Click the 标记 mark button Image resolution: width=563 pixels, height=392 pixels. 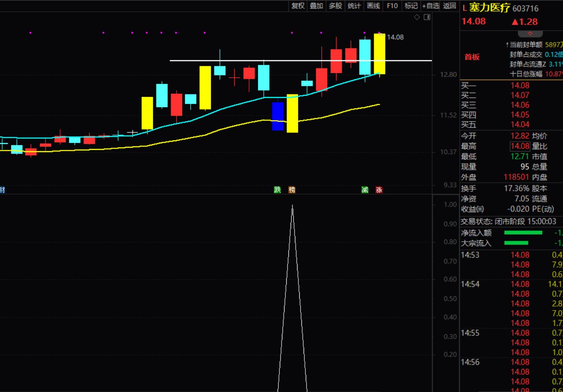[411, 6]
